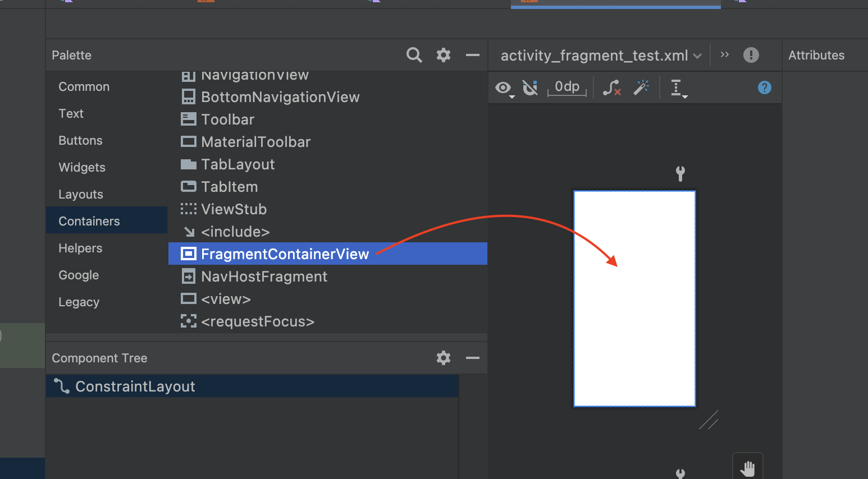
Task: Select Layouts palette category
Action: (x=81, y=194)
